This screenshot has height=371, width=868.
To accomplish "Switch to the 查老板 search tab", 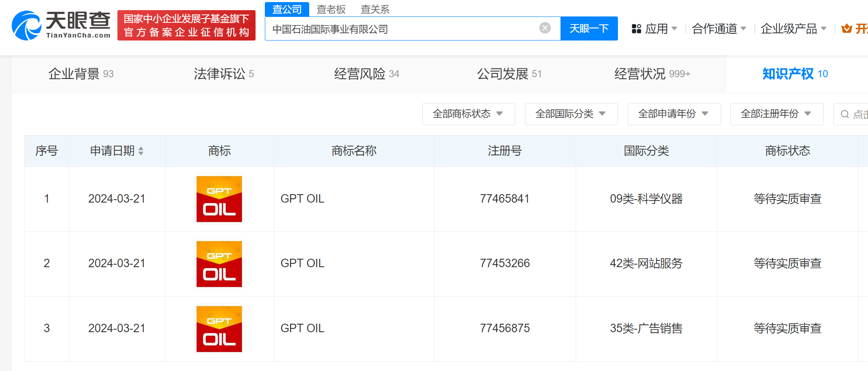I will [331, 9].
